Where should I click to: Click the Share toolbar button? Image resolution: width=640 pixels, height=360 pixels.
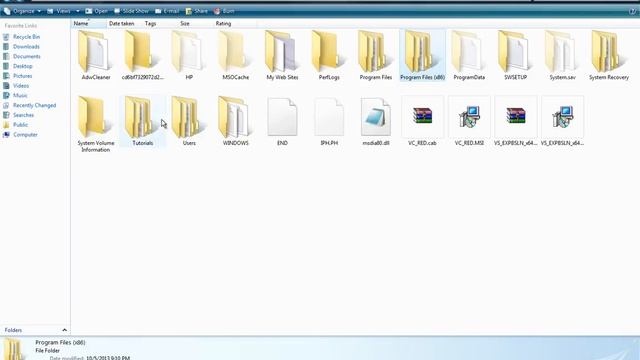[x=196, y=11]
